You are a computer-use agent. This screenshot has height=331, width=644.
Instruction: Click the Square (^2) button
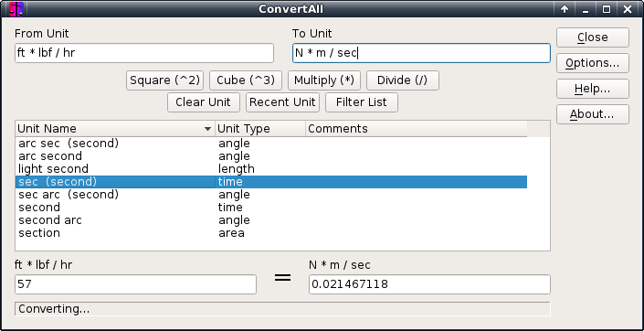tap(164, 80)
